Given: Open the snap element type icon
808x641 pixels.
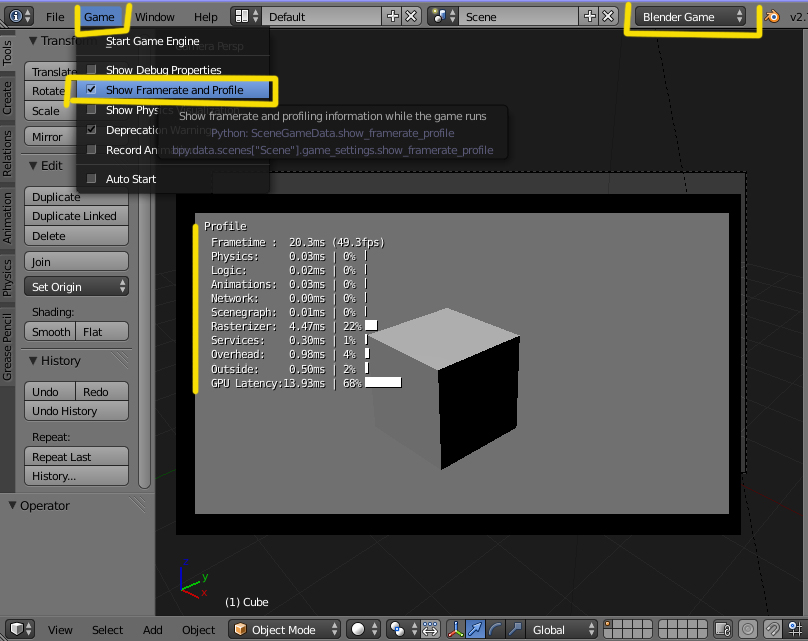Looking at the screenshot, I should [794, 629].
